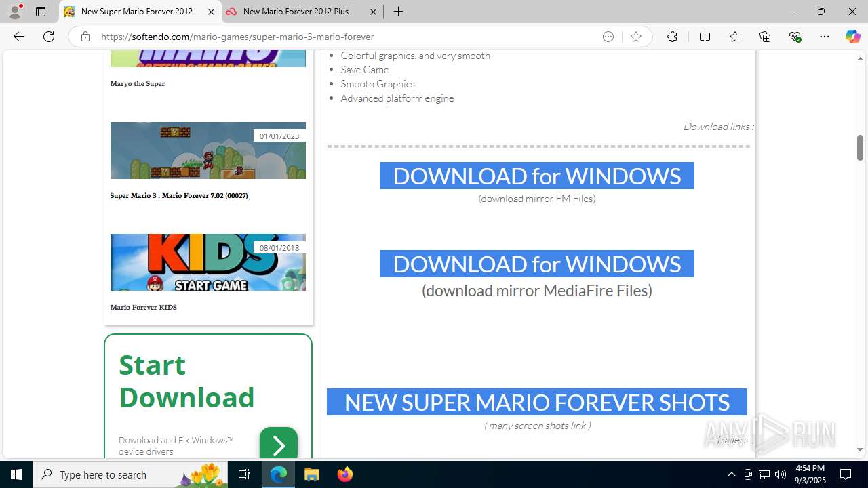Click 'Advanced platform engine' list item
The width and height of the screenshot is (868, 488).
(x=397, y=98)
